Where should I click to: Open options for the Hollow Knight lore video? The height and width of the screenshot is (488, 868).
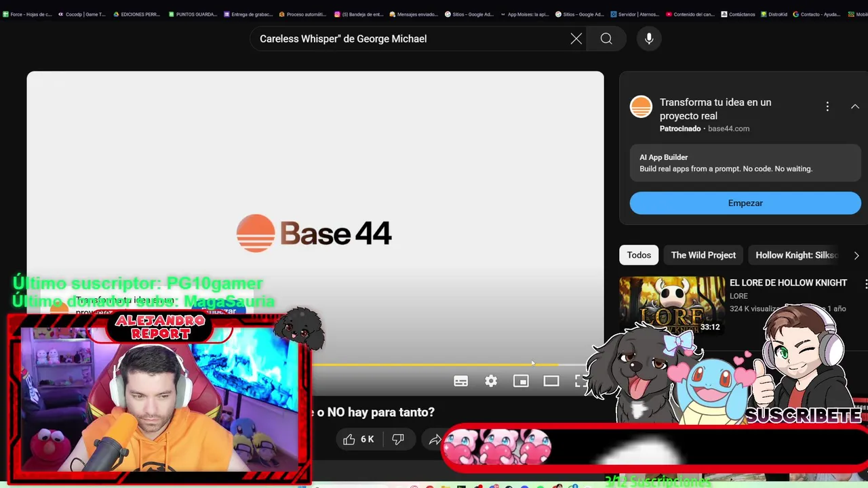point(865,283)
